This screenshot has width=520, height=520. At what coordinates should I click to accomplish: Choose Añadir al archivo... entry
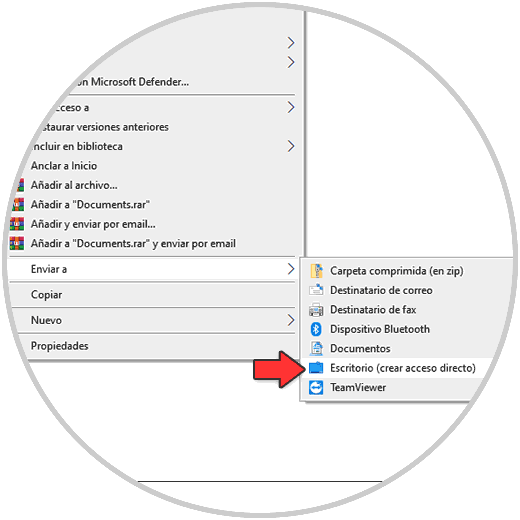point(74,185)
